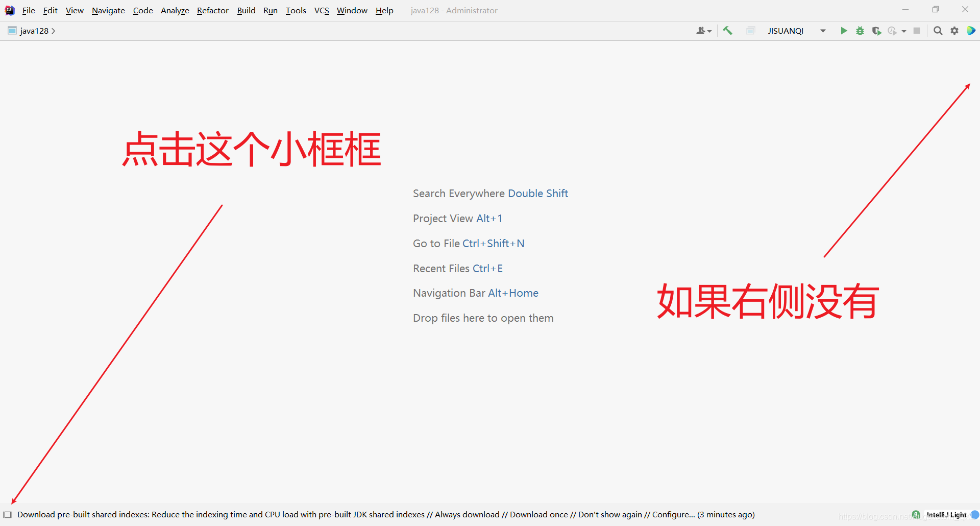This screenshot has width=980, height=526.
Task: Open the Window menu
Action: (x=352, y=10)
